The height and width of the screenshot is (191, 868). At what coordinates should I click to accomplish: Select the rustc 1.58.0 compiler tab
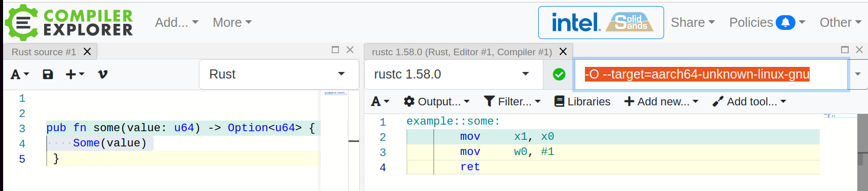point(462,52)
